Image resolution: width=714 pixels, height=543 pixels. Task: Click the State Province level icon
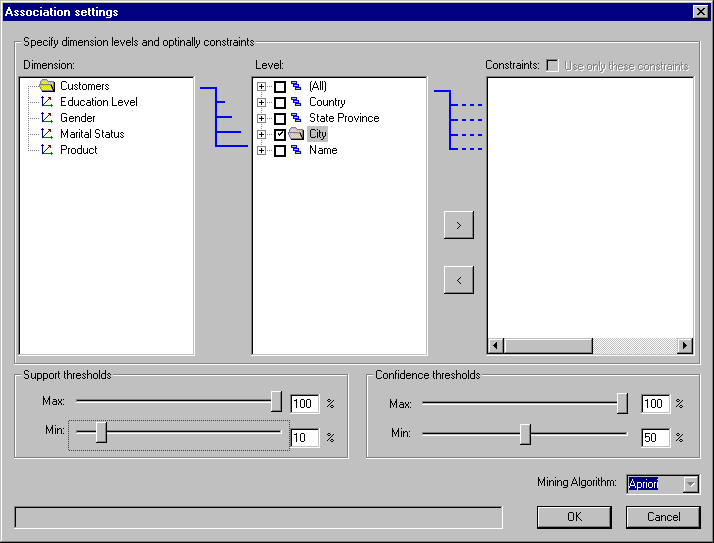point(296,118)
